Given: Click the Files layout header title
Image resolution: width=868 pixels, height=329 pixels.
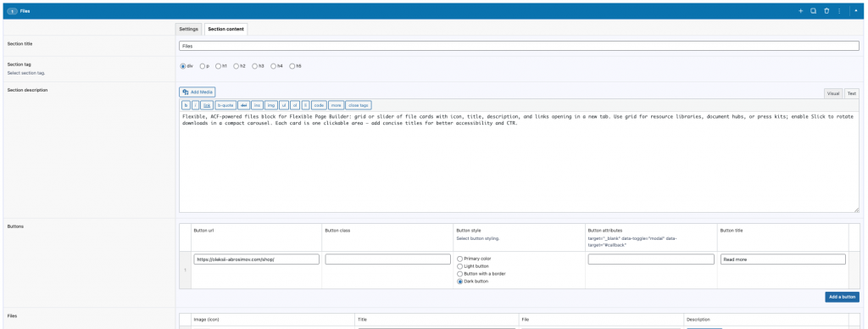Looking at the screenshot, I should tap(25, 10).
